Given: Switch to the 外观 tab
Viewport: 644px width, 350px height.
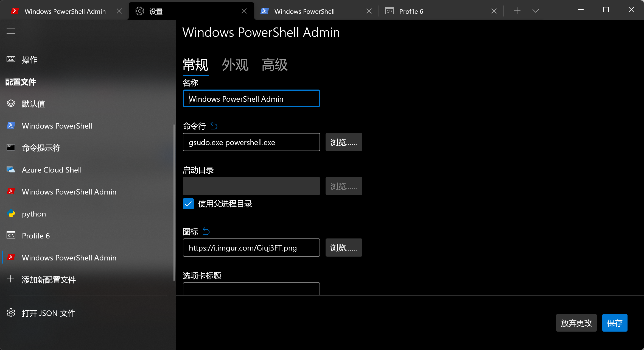Looking at the screenshot, I should coord(235,65).
